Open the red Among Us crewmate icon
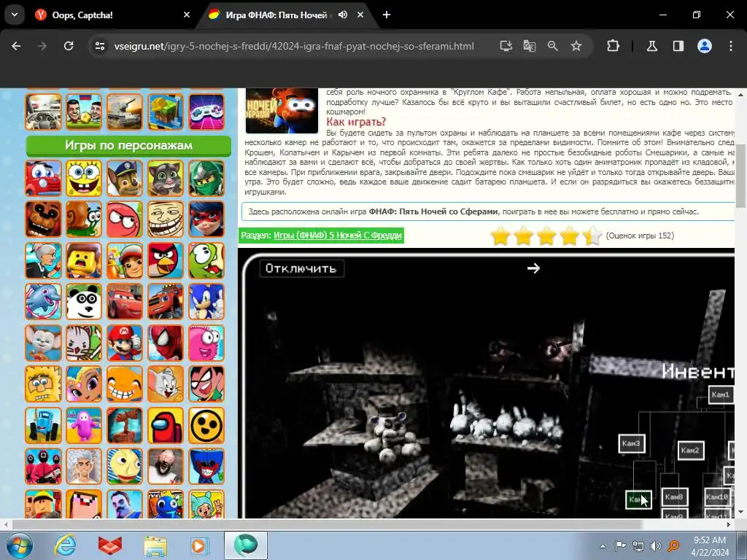This screenshot has height=560, width=747. (166, 425)
